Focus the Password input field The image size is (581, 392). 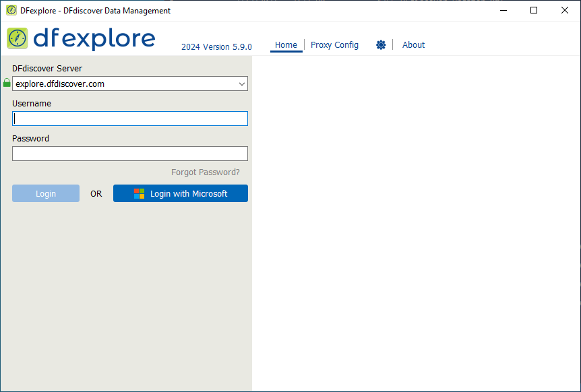click(130, 154)
